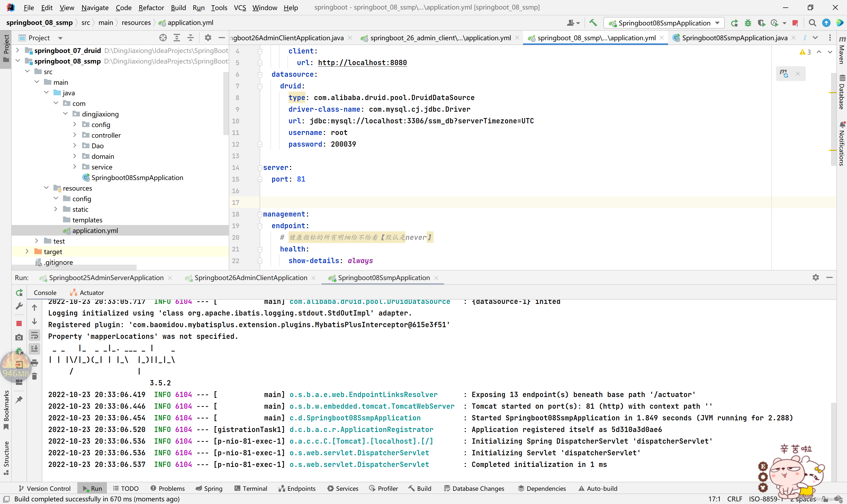The image size is (847, 504).
Task: Open Services tool window button
Action: (x=343, y=488)
